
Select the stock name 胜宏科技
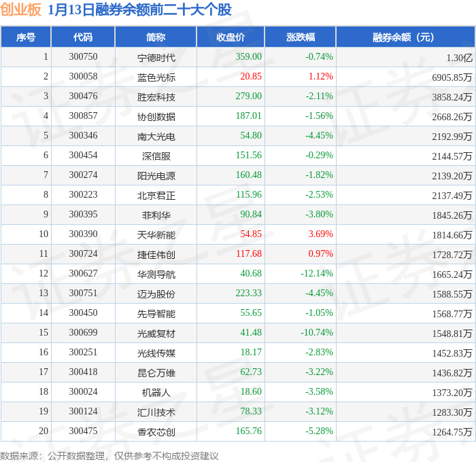click(x=156, y=97)
